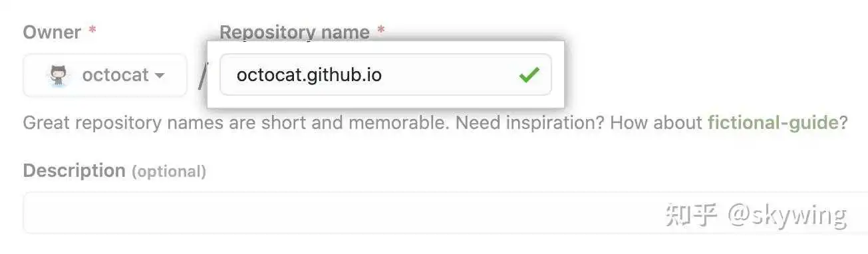Click the 知乎 watermark logo

coord(692,215)
